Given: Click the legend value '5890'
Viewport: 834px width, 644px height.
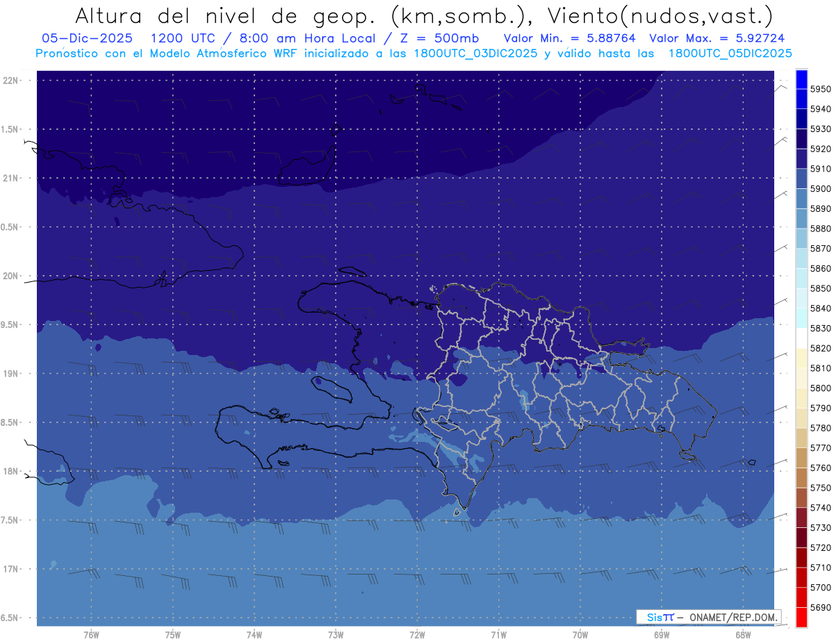Looking at the screenshot, I should click(x=821, y=208).
